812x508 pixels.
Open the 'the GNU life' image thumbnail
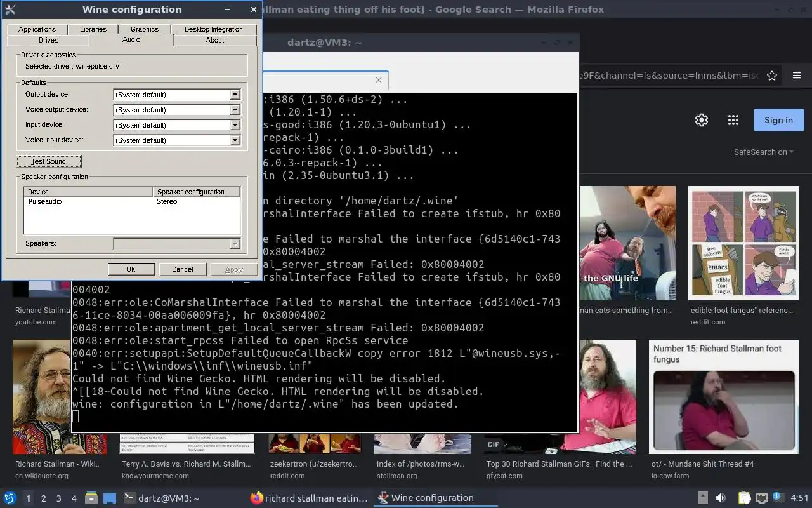pos(627,243)
